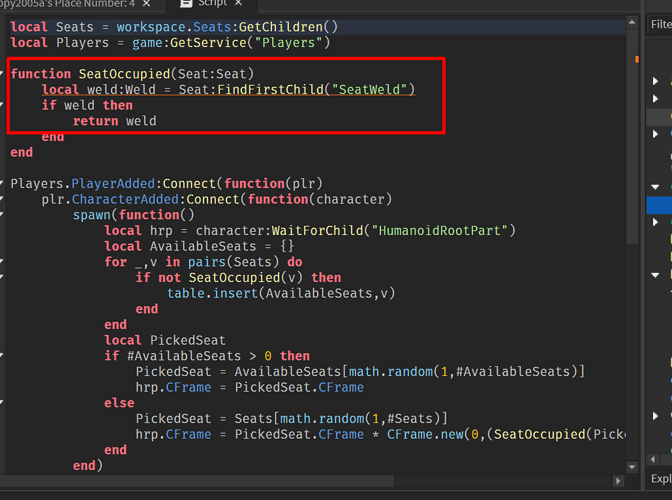This screenshot has height=500, width=672.
Task: Click the horizontal scrollbar's right arrow
Action: (x=618, y=481)
